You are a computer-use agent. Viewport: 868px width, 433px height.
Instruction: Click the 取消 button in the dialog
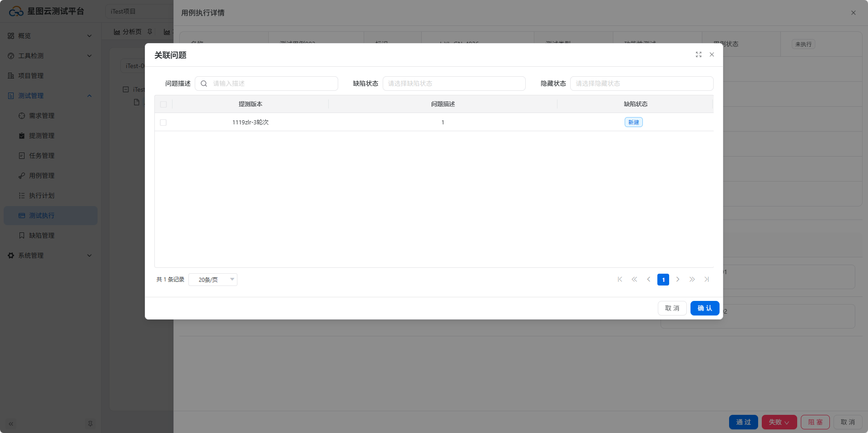pyautogui.click(x=672, y=308)
